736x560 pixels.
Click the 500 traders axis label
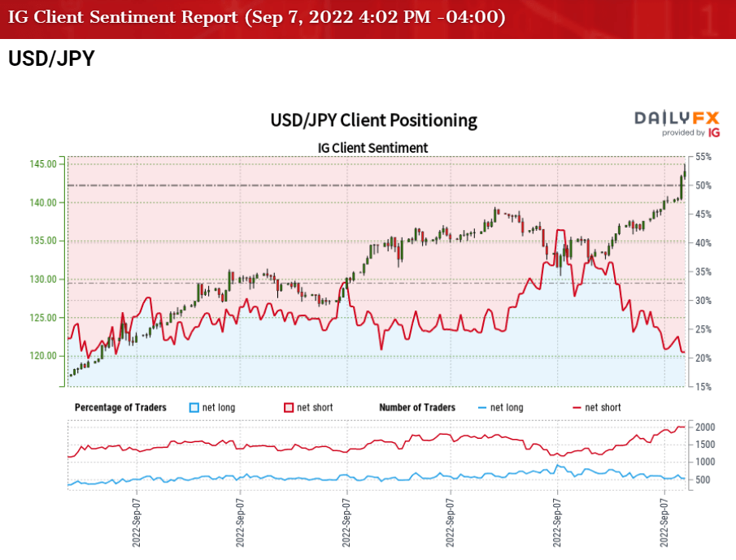(703, 480)
